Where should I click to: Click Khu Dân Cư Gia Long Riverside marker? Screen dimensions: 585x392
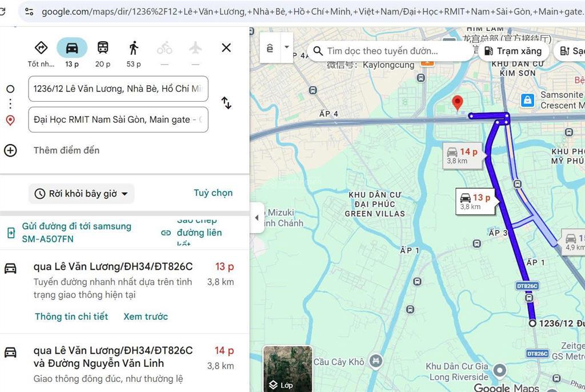tap(499, 371)
